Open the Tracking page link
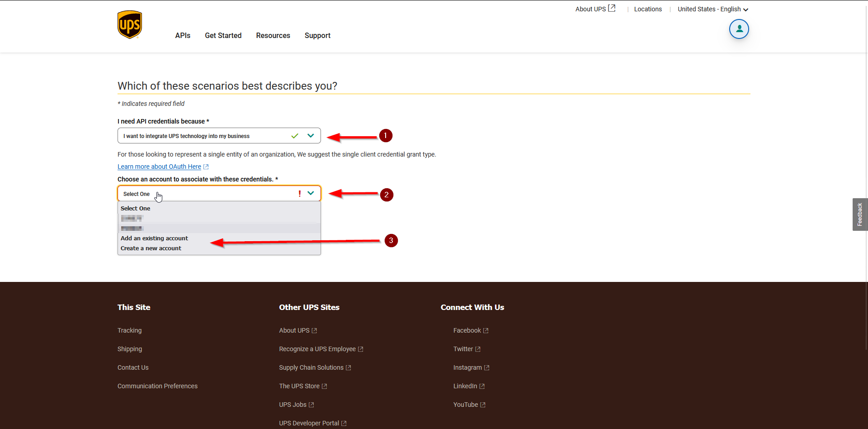 129,330
